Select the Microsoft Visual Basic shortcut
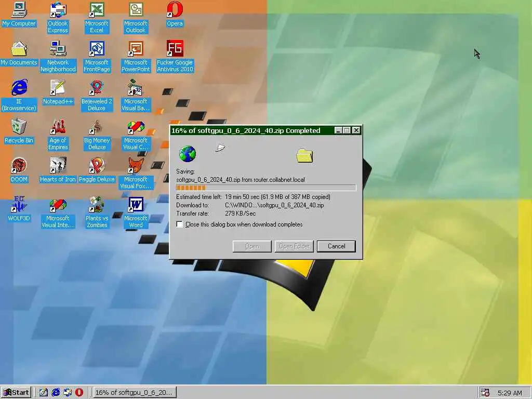This screenshot has height=399, width=532. [136, 96]
